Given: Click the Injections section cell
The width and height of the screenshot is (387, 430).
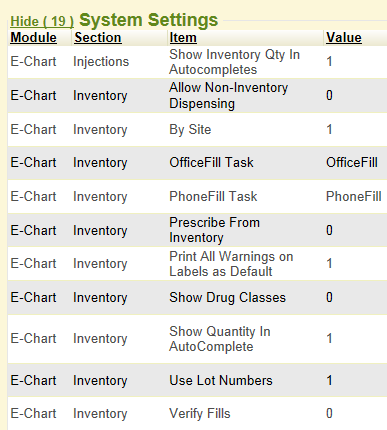Looking at the screenshot, I should tap(101, 62).
